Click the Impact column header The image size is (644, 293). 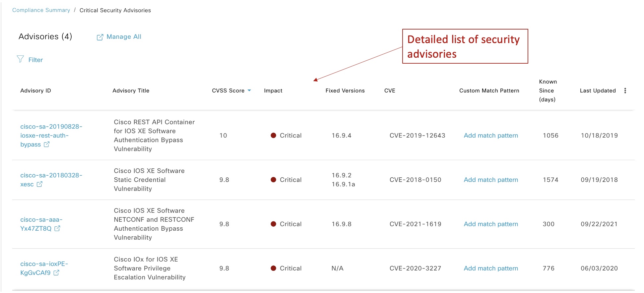point(273,91)
